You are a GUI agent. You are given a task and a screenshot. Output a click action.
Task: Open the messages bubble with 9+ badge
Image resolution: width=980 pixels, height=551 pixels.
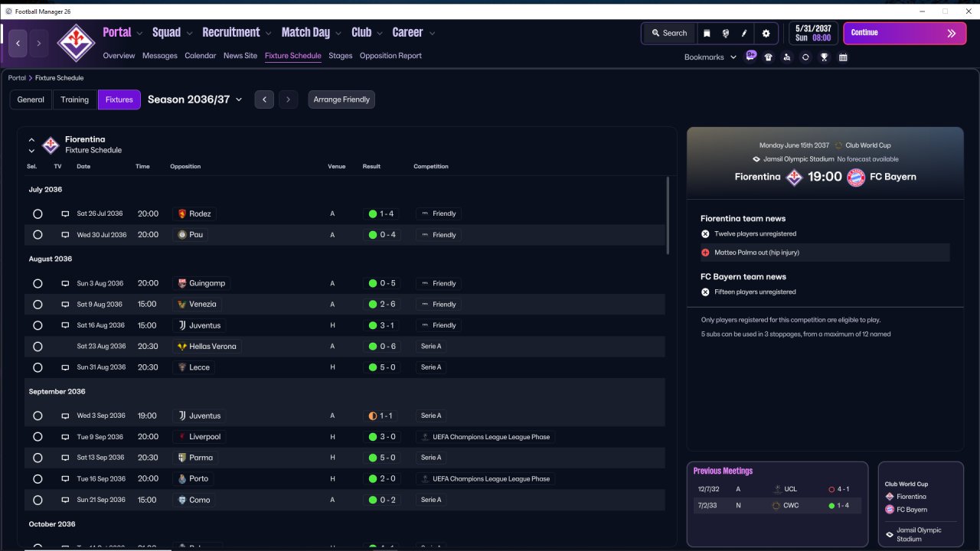coord(751,56)
